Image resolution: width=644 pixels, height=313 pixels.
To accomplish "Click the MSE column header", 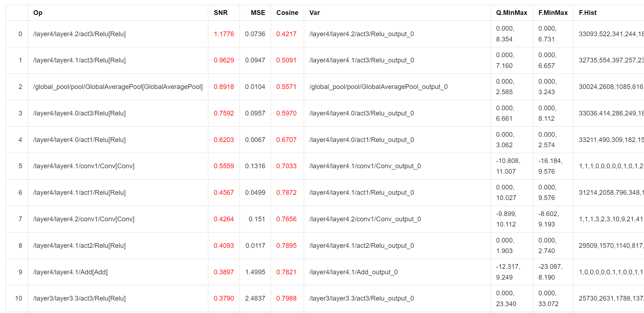I will 258,13.
